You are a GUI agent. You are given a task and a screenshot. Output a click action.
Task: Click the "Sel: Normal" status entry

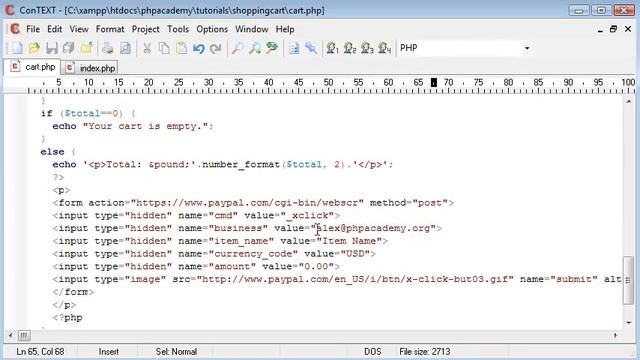point(176,351)
